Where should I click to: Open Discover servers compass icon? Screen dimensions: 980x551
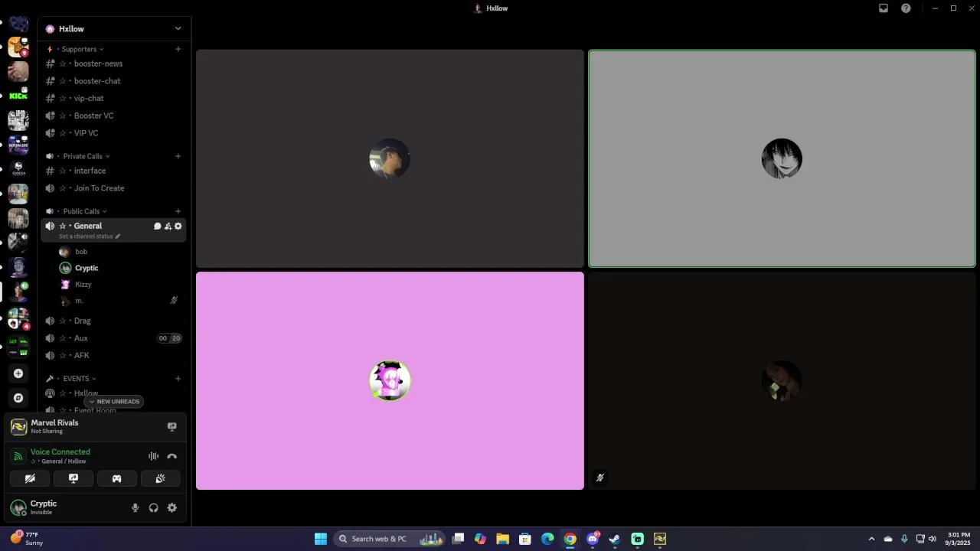pos(18,398)
